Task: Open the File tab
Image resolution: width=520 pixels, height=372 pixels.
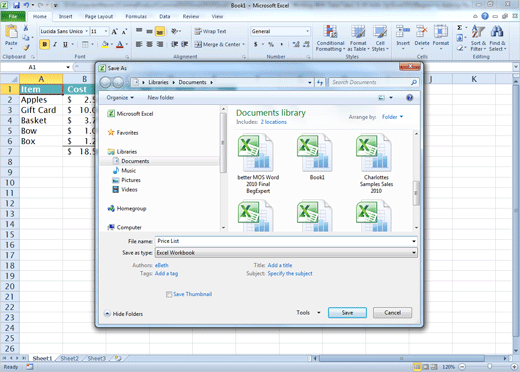Action: pyautogui.click(x=13, y=16)
